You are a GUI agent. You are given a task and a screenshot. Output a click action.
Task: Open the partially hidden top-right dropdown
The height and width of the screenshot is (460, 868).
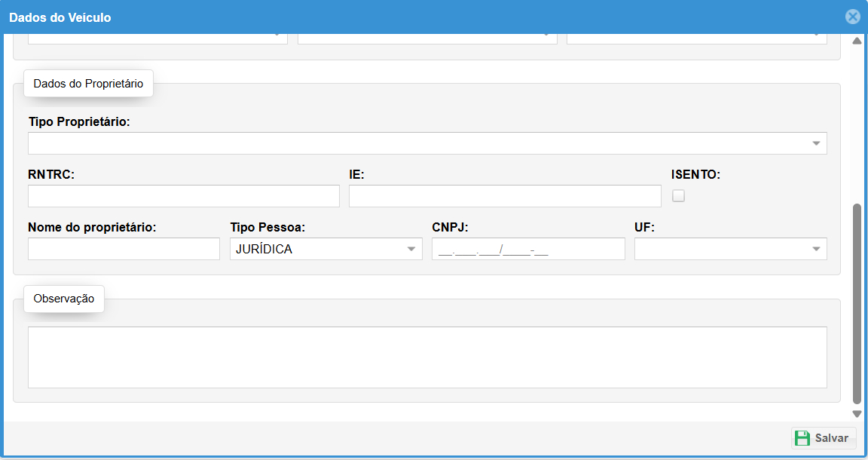696,38
